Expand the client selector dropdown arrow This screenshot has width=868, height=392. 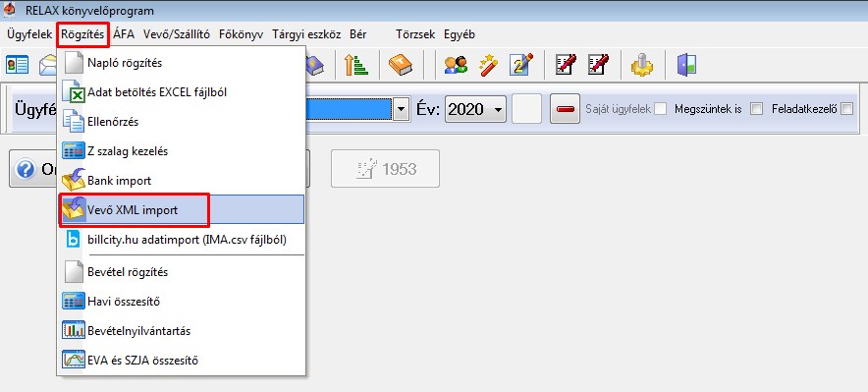coord(402,109)
